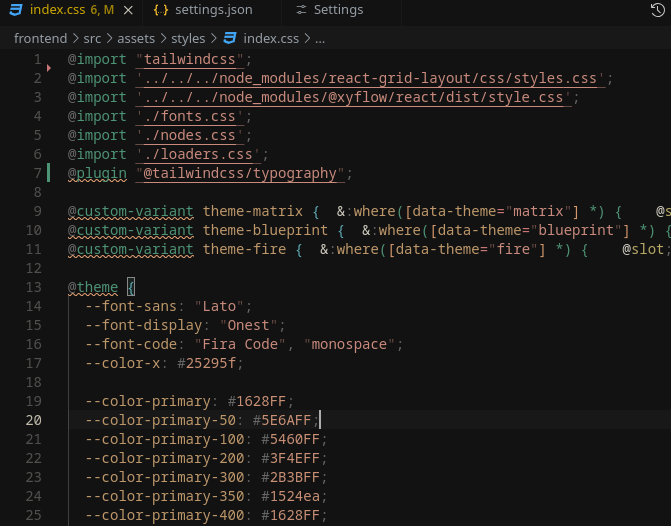Image resolution: width=671 pixels, height=526 pixels.
Task: Click the @plugin at-rule with warning squiggle
Action: click(x=97, y=173)
